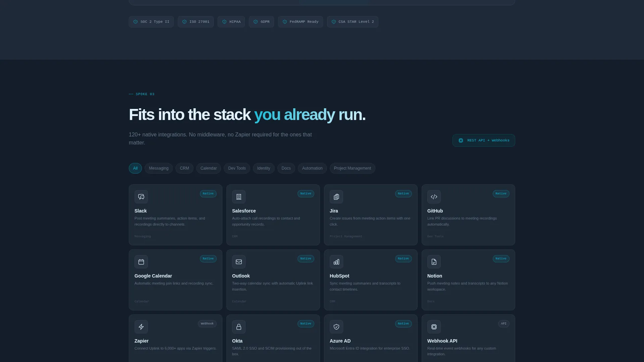Open the Zapier integration title
Image resolution: width=644 pixels, height=362 pixels.
pyautogui.click(x=142, y=341)
